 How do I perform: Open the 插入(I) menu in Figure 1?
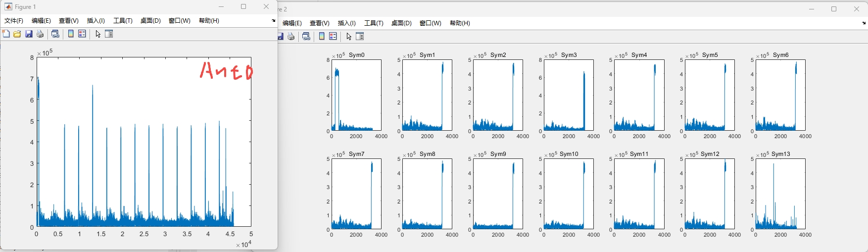96,21
